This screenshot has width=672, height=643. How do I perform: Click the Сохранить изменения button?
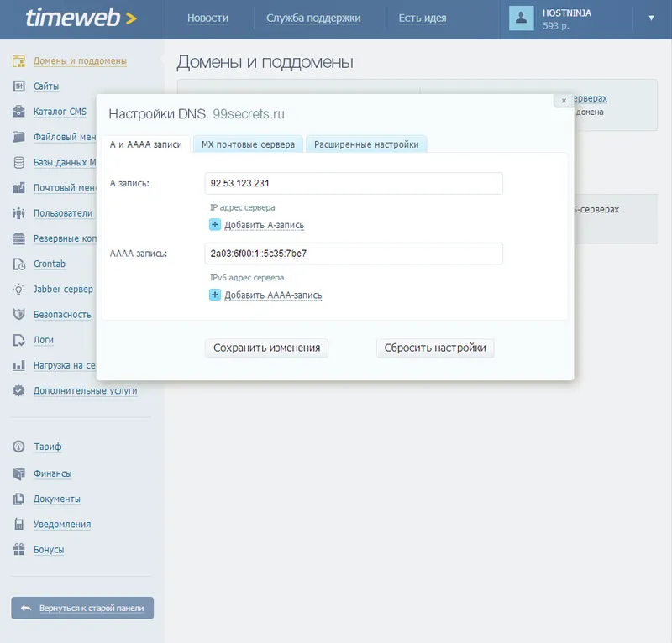tap(266, 348)
